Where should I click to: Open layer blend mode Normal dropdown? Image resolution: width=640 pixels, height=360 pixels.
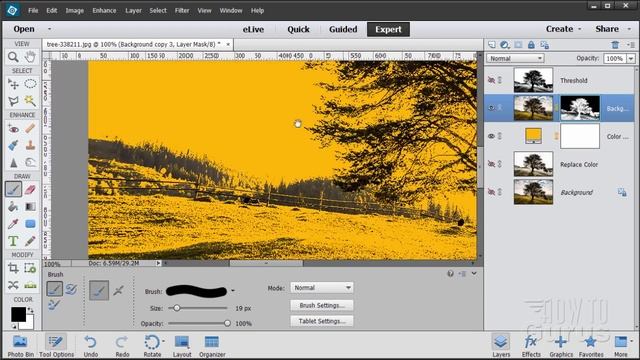tap(515, 58)
